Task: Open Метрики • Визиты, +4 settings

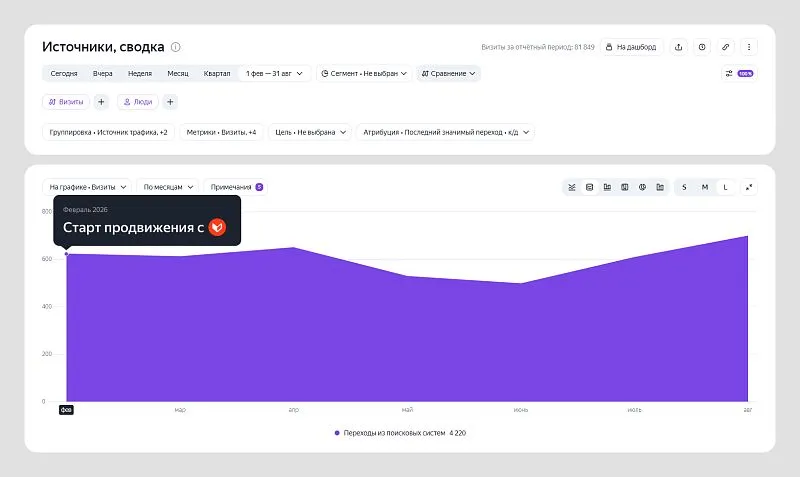Action: 221,132
